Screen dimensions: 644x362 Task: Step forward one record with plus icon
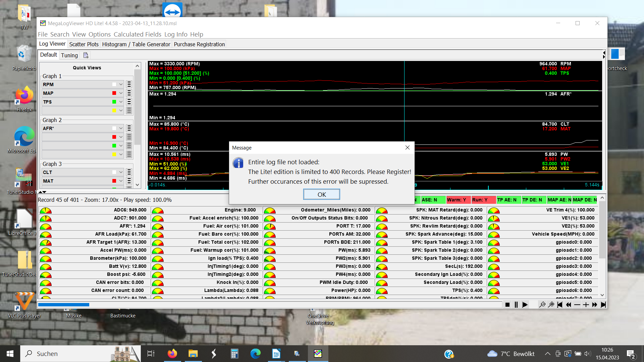586,305
